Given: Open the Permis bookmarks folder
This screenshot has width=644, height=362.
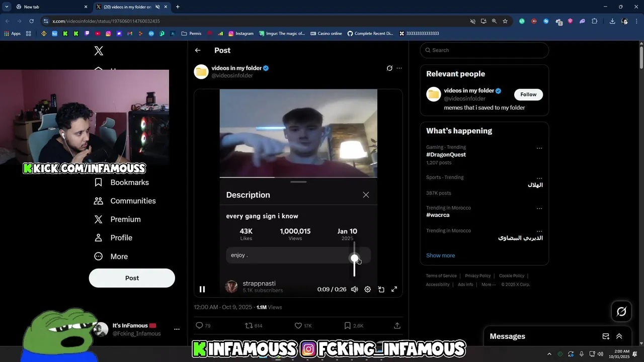Looking at the screenshot, I should 191,34.
